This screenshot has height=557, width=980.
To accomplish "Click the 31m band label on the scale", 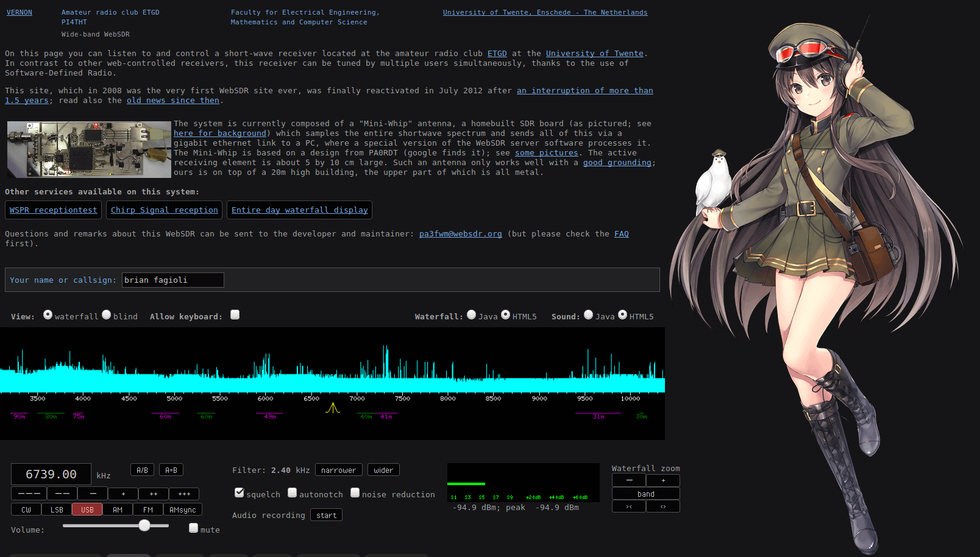I will click(598, 416).
